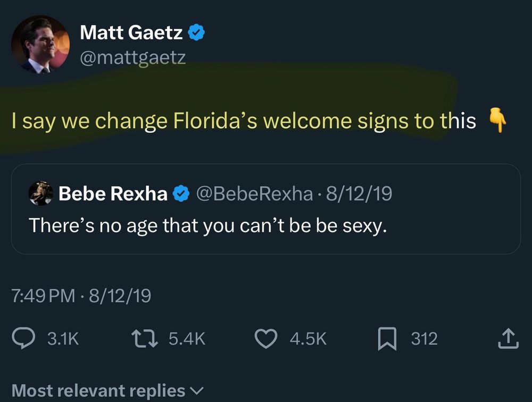The height and width of the screenshot is (402, 532).
Task: View the 4.5K likes count
Action: click(x=308, y=339)
